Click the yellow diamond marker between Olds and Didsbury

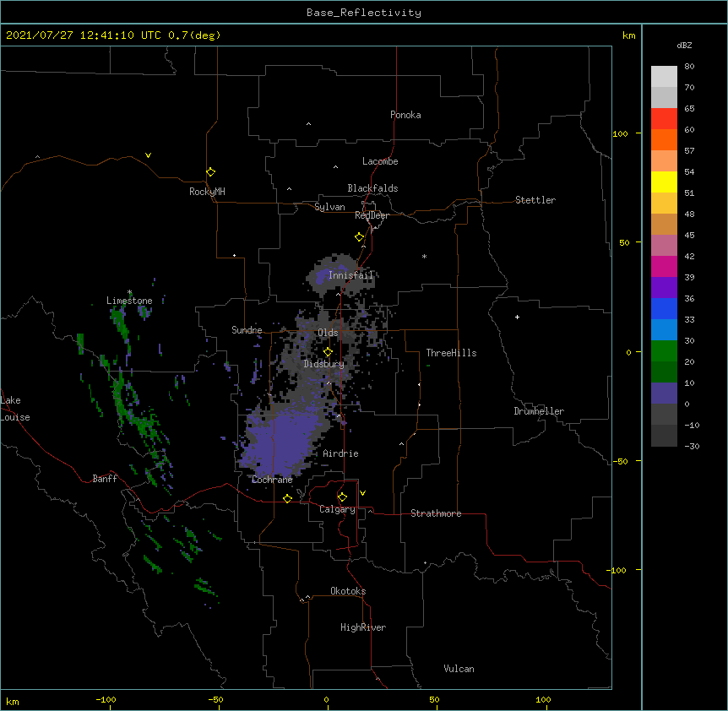point(328,352)
